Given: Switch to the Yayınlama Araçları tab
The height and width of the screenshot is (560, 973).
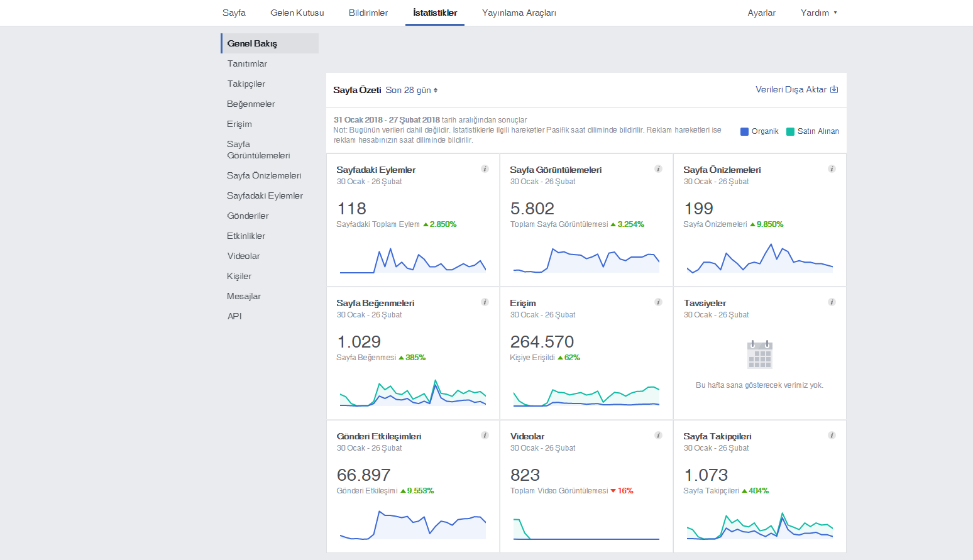Looking at the screenshot, I should click(x=519, y=13).
